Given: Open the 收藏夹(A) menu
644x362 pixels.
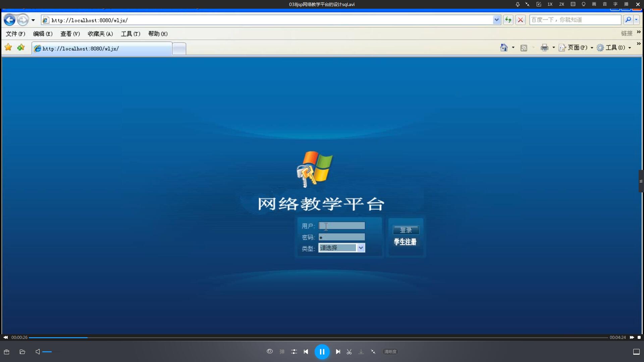Looking at the screenshot, I should [x=100, y=34].
